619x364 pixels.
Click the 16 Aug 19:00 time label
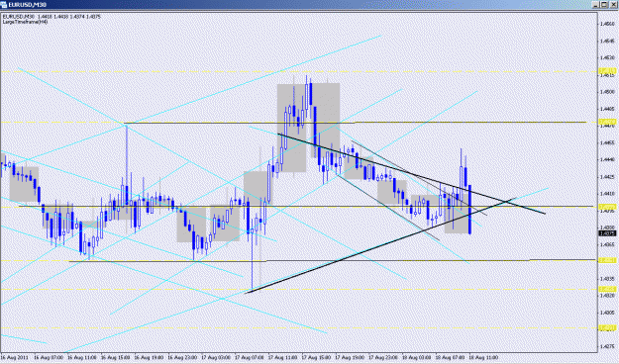tap(149, 357)
